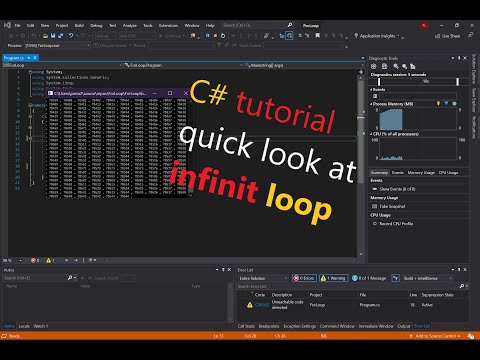Open the Build + IntelliSense dropdown
Image resolution: width=480 pixels, height=360 pixels.
point(428,278)
